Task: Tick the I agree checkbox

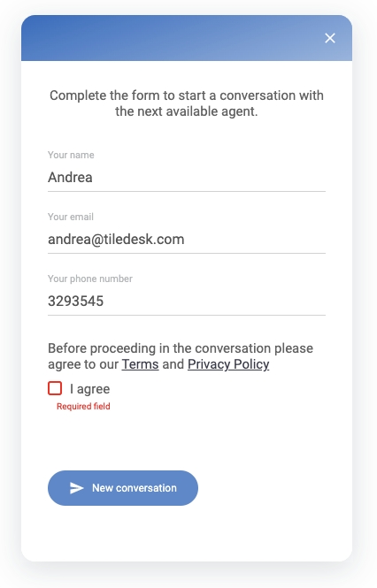Action: (55, 388)
